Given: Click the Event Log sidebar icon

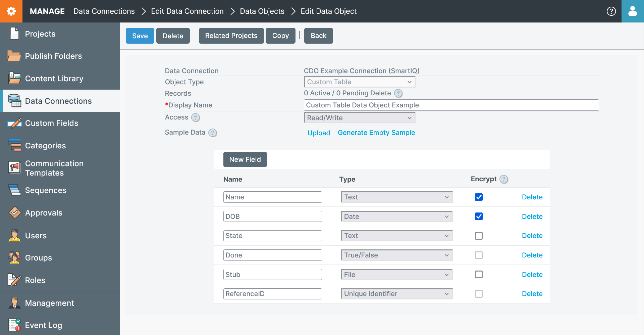Looking at the screenshot, I should coord(14,325).
